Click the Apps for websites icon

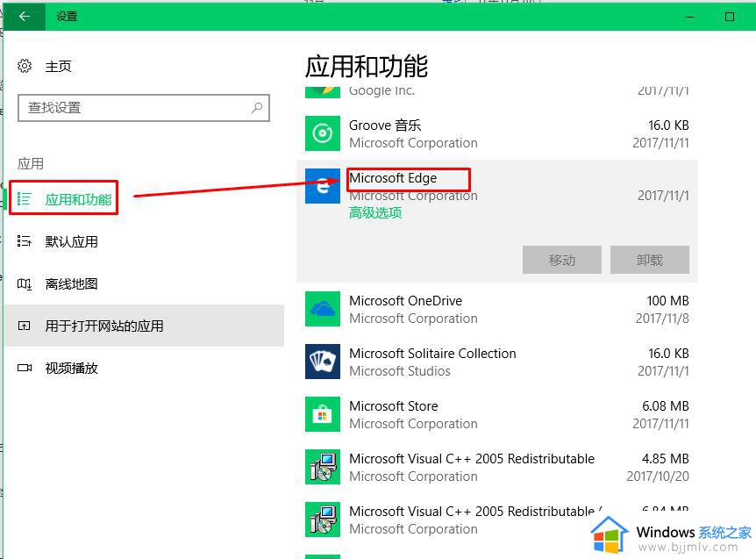tap(24, 326)
